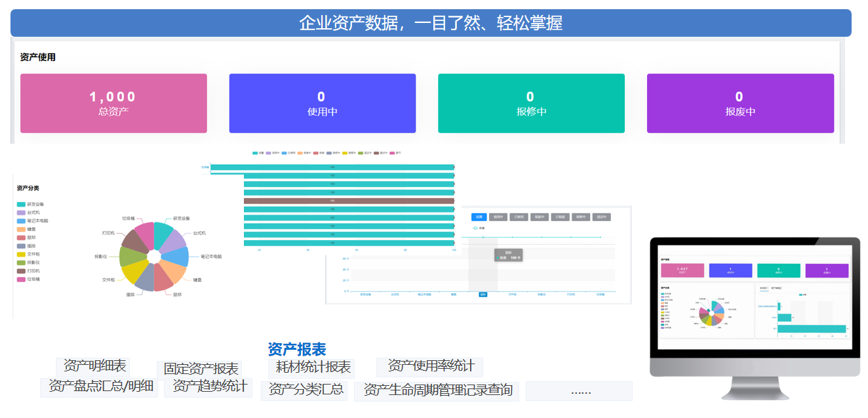Toggle 笔记本电脑 legend entry in asset categories
This screenshot has width=868, height=418.
pyautogui.click(x=32, y=221)
